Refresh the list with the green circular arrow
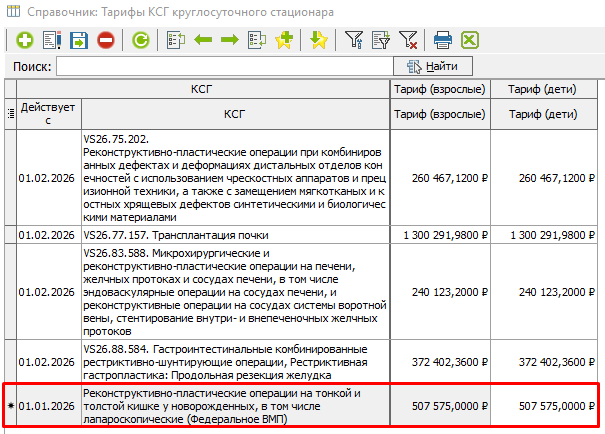Viewport: 605px width, 434px height. [x=140, y=40]
